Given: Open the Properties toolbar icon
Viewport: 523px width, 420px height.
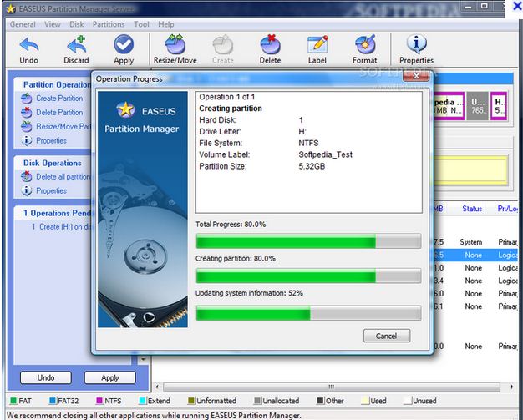Looking at the screenshot, I should (x=416, y=45).
